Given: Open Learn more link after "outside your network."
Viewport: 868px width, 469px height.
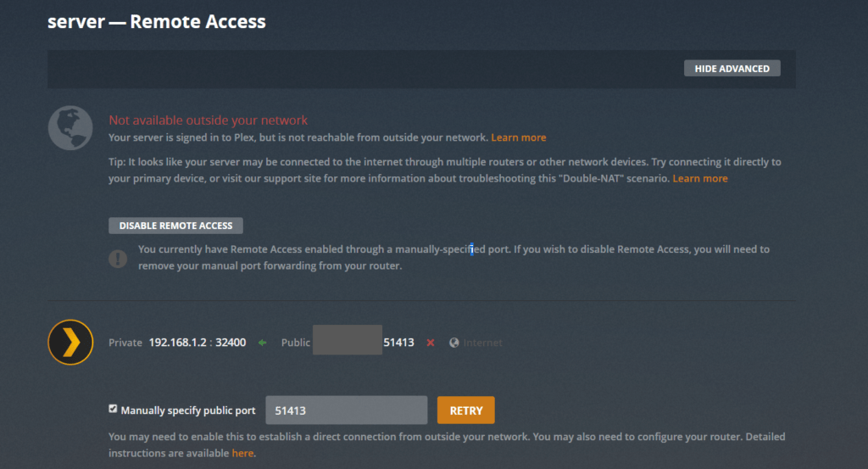Looking at the screenshot, I should click(518, 137).
